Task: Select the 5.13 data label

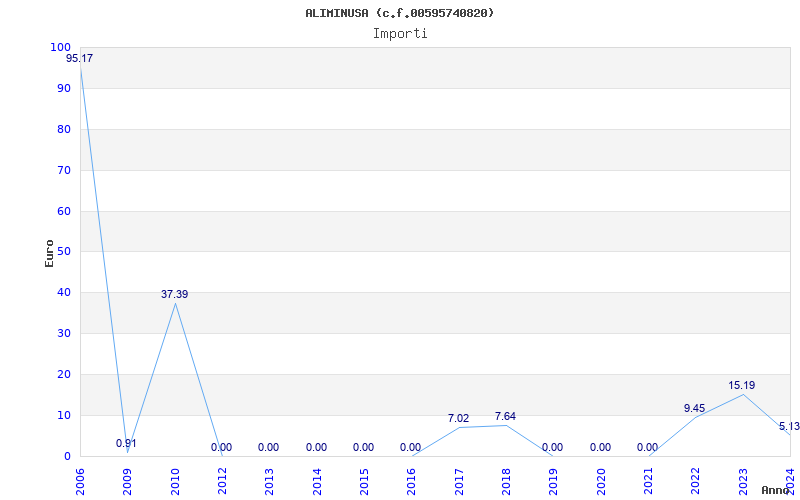Action: (x=789, y=427)
